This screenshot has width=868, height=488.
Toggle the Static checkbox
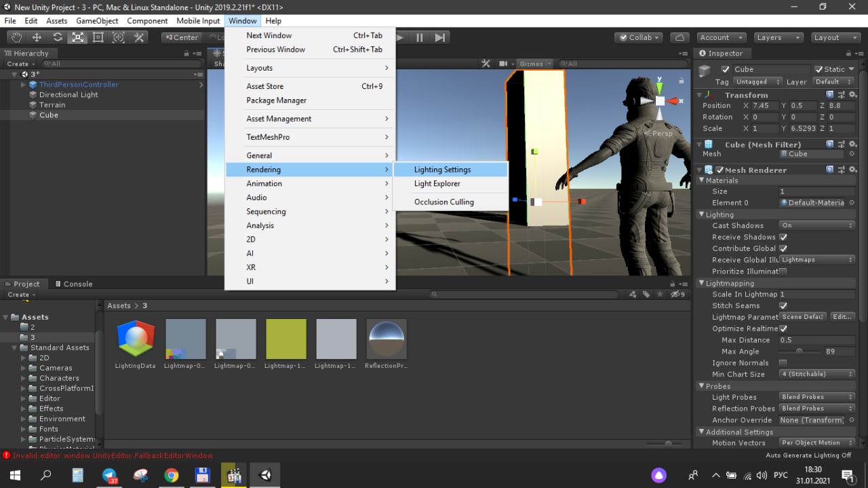pyautogui.click(x=819, y=69)
